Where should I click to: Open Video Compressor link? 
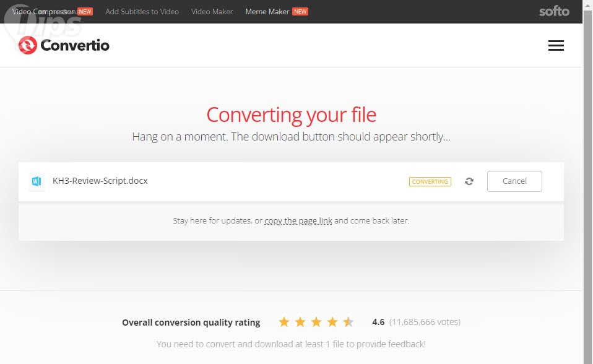(43, 11)
